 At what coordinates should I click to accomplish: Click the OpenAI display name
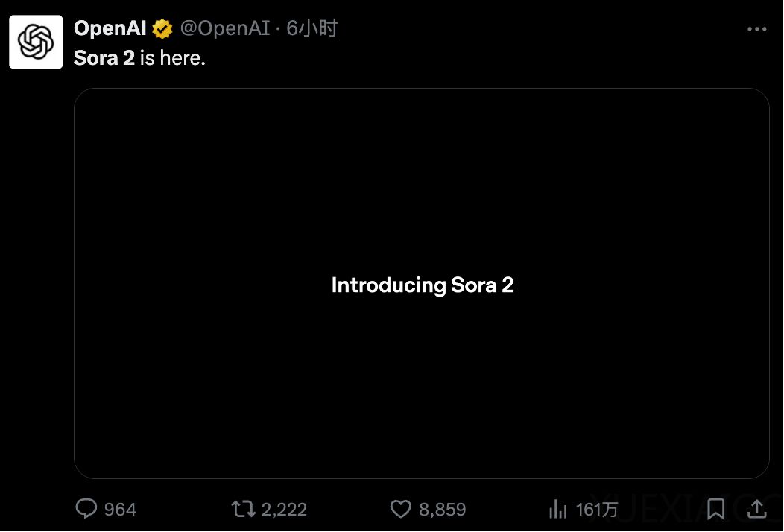(110, 29)
